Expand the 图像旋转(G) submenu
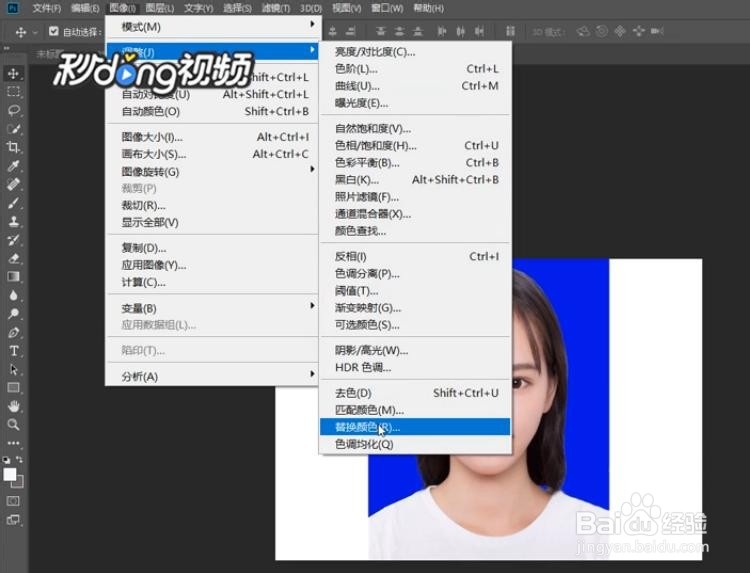 (213, 171)
